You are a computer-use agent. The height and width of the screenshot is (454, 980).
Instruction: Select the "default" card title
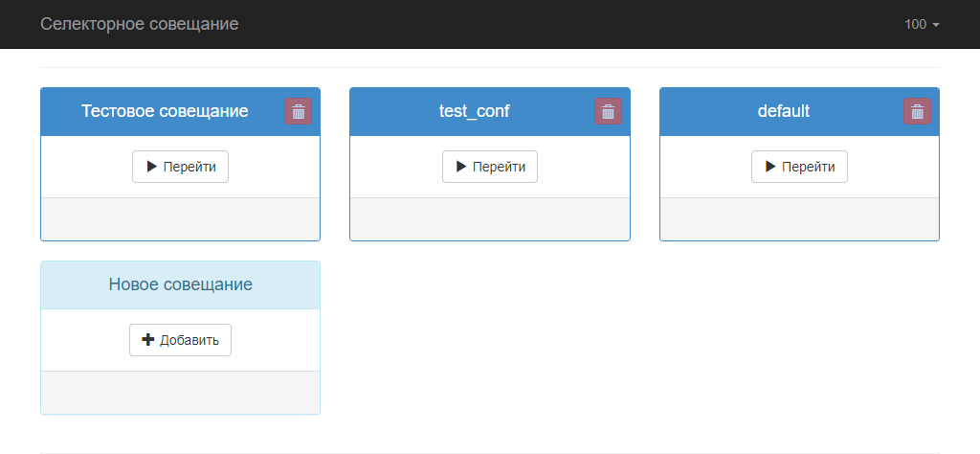tap(784, 111)
